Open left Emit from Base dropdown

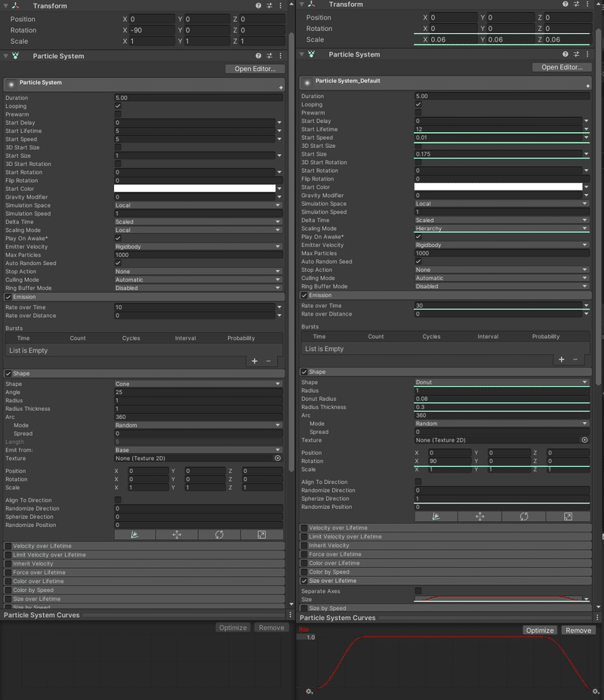[x=199, y=450]
